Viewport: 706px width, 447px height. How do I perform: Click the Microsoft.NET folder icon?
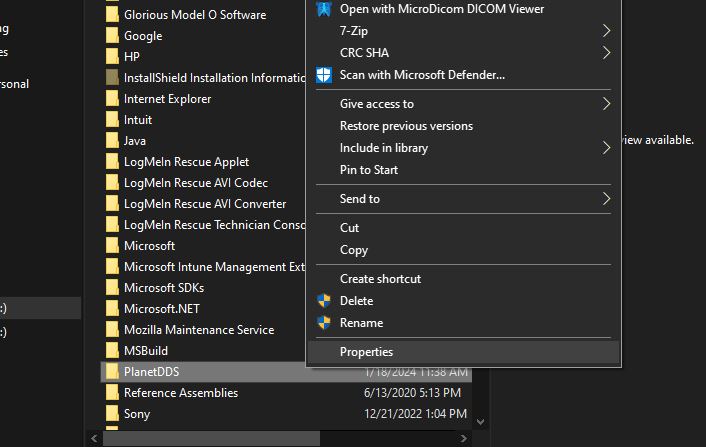point(112,309)
